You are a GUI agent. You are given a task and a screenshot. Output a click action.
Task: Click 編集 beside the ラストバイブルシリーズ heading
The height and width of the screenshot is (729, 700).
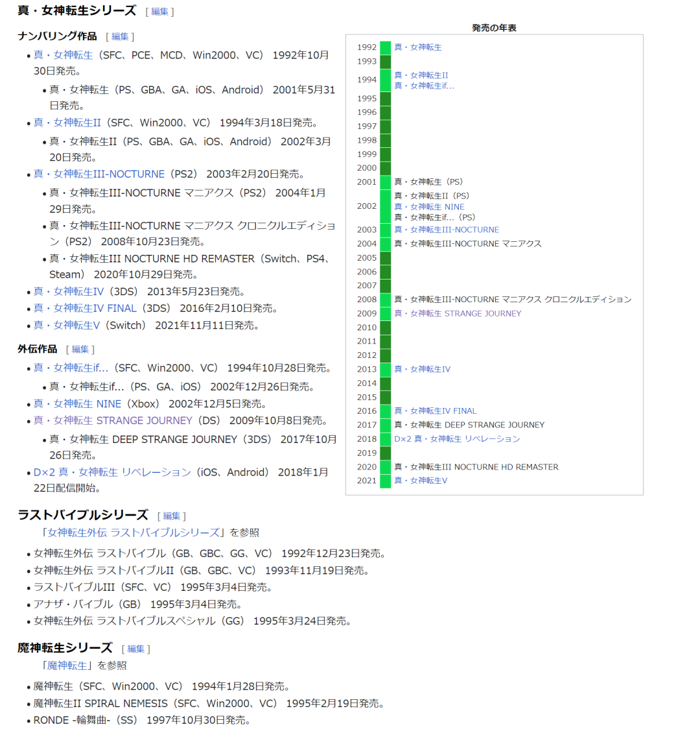point(171,516)
